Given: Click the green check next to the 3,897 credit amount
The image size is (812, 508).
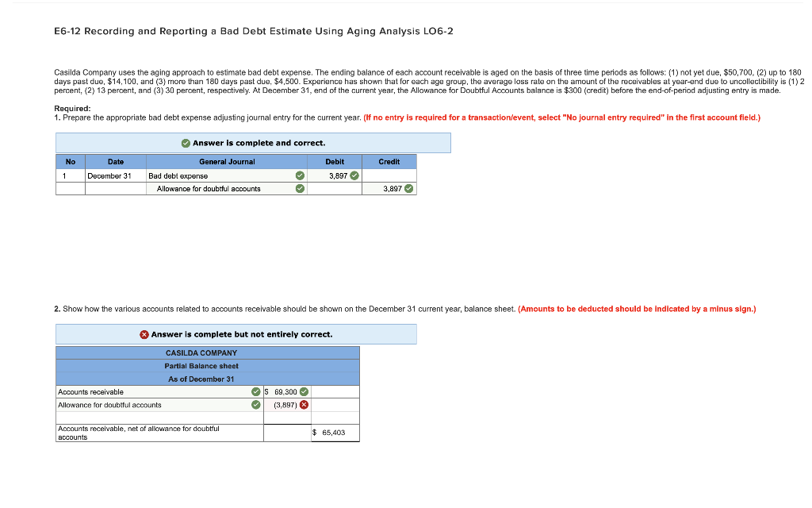Looking at the screenshot, I should tap(409, 188).
